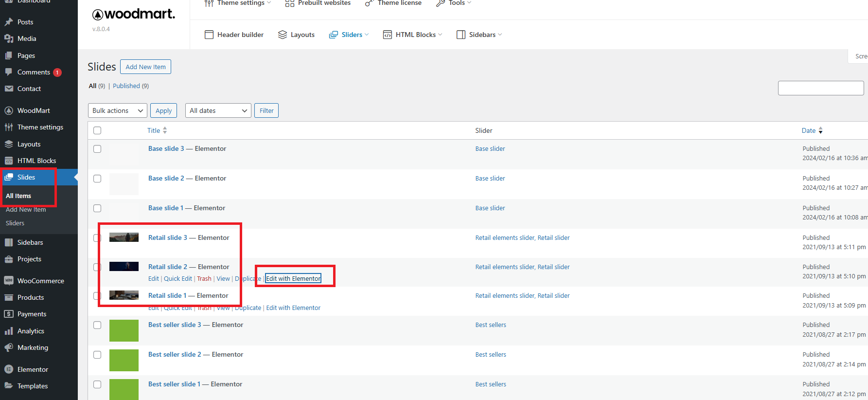Viewport: 868px width, 400px height.
Task: Click the Best seller slide 3 green thumbnail
Action: pyautogui.click(x=124, y=331)
